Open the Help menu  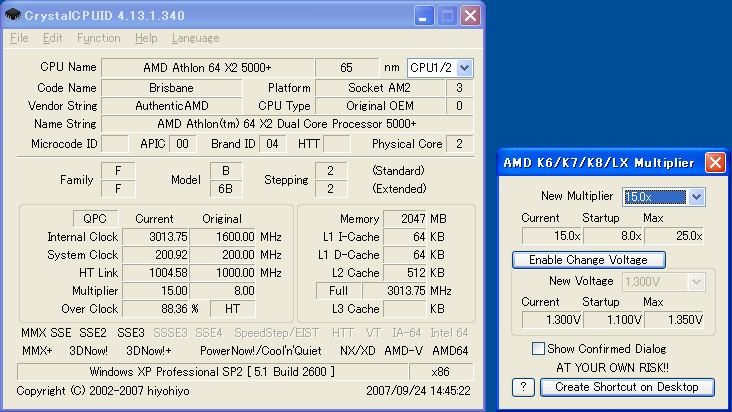[146, 38]
